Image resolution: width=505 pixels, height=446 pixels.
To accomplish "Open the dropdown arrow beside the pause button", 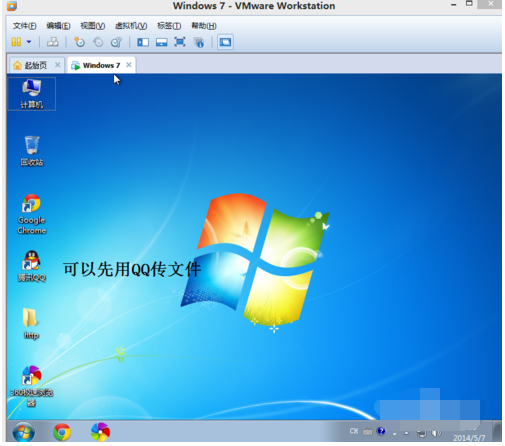I will click(29, 42).
